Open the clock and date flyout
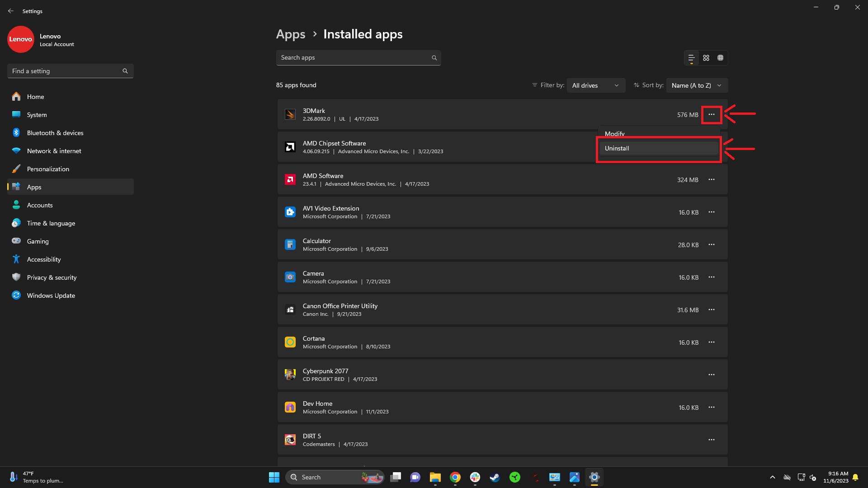The height and width of the screenshot is (488, 868). point(835,477)
